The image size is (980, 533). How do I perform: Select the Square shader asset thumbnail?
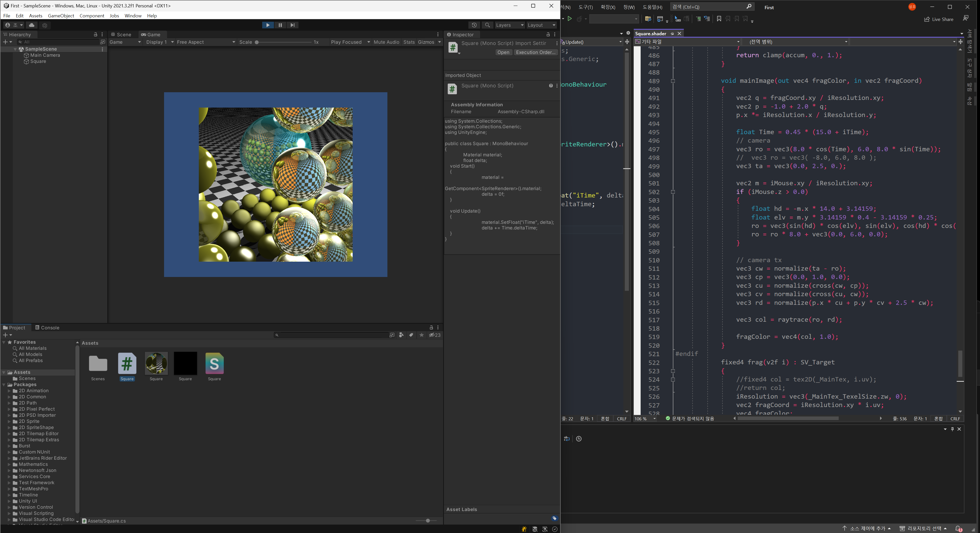(214, 364)
